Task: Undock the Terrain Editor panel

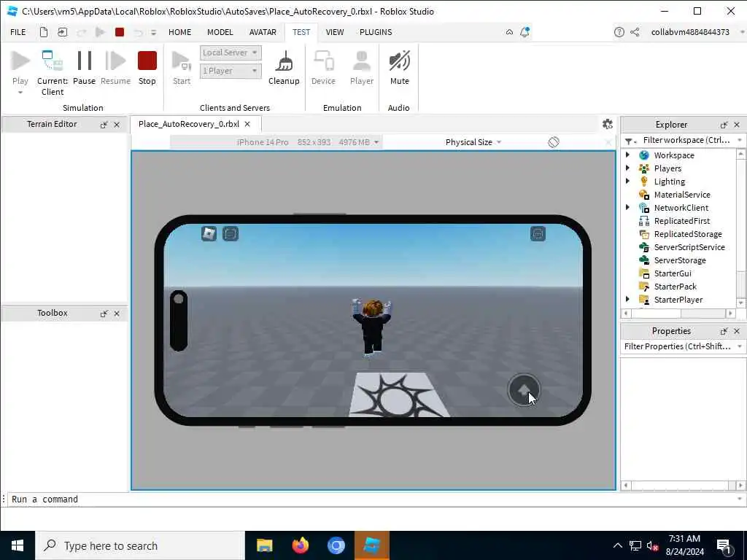Action: pyautogui.click(x=104, y=125)
